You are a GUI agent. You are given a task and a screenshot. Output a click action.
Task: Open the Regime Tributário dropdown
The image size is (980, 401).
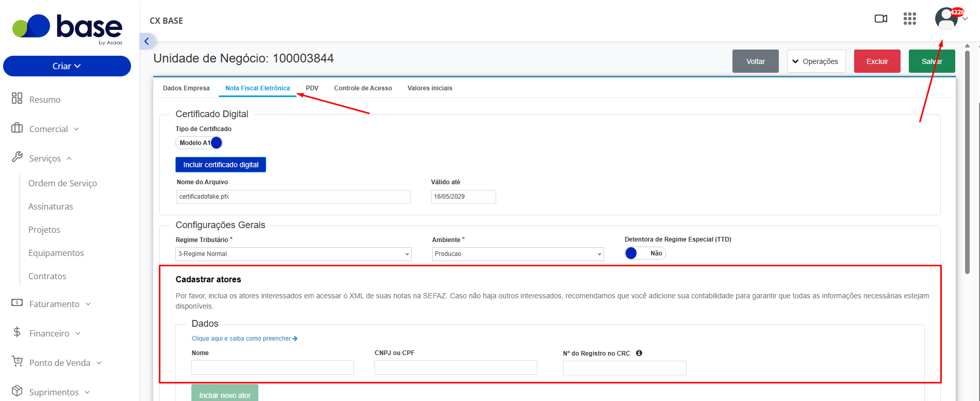pos(293,254)
